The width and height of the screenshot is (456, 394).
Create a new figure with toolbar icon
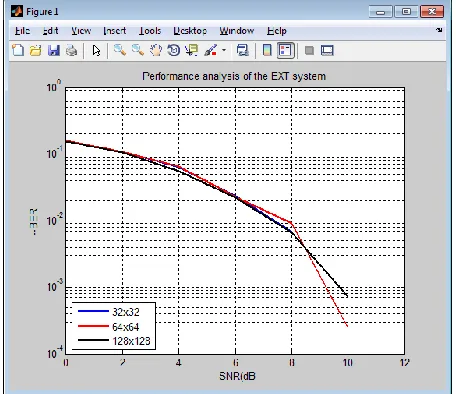coord(18,50)
